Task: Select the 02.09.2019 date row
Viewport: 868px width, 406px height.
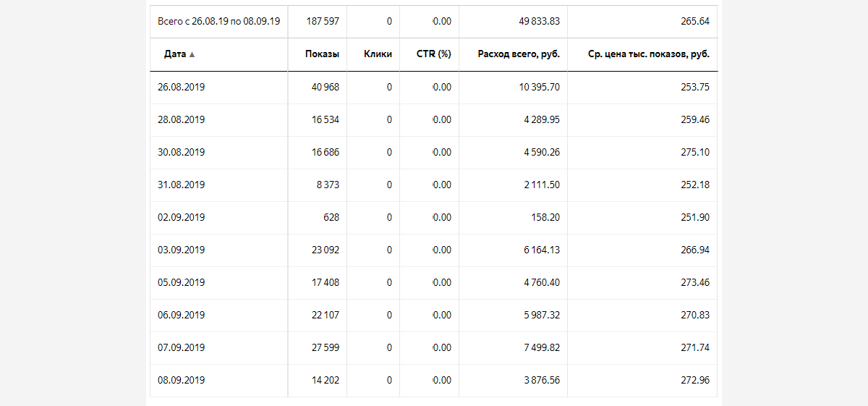Action: point(433,217)
